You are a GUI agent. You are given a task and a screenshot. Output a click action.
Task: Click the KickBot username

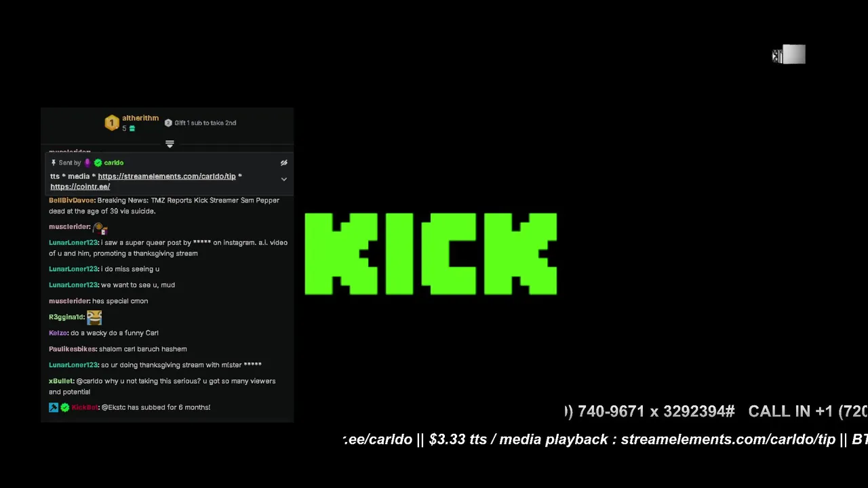(x=85, y=407)
